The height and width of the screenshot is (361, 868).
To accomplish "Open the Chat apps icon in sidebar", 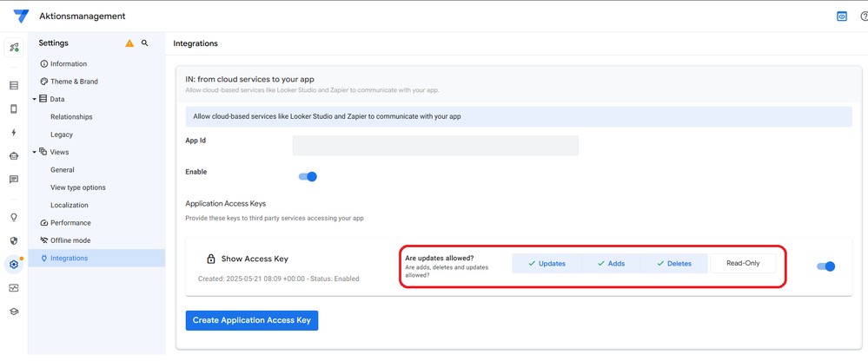I will pyautogui.click(x=14, y=179).
